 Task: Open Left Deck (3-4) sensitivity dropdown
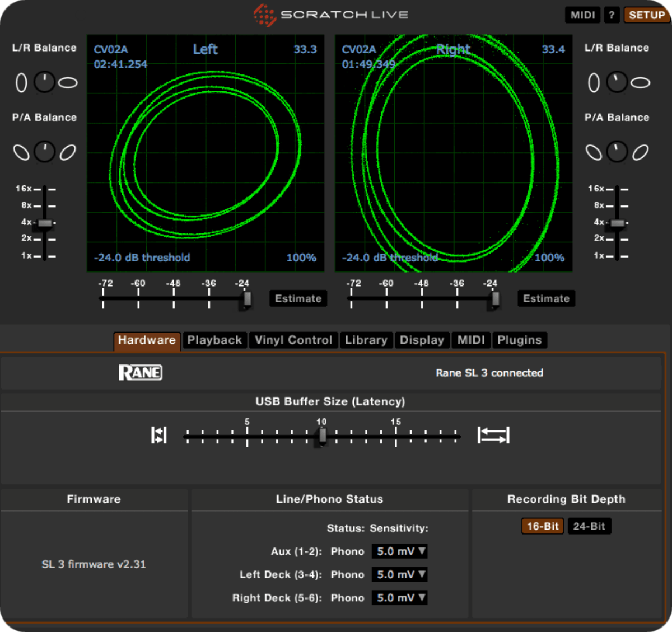point(401,574)
